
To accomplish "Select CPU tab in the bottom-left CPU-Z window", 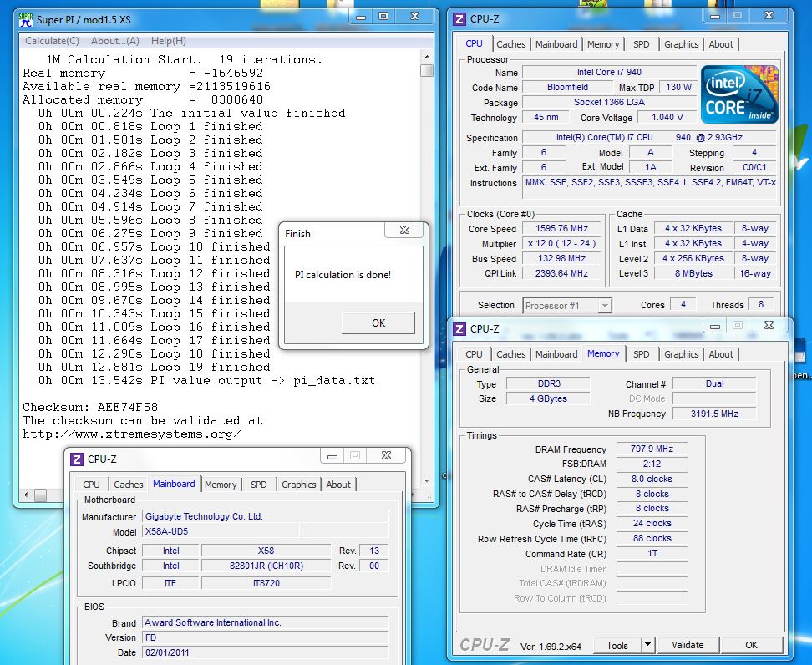I will pos(91,485).
